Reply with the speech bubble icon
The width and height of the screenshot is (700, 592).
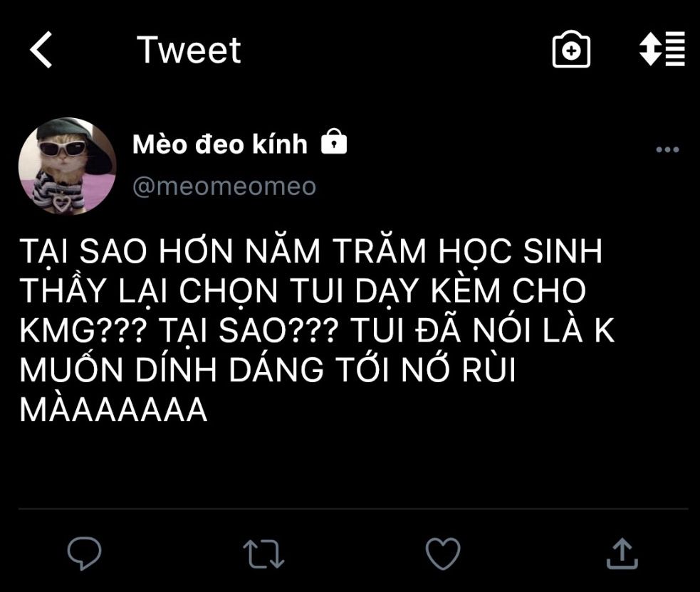(x=84, y=554)
